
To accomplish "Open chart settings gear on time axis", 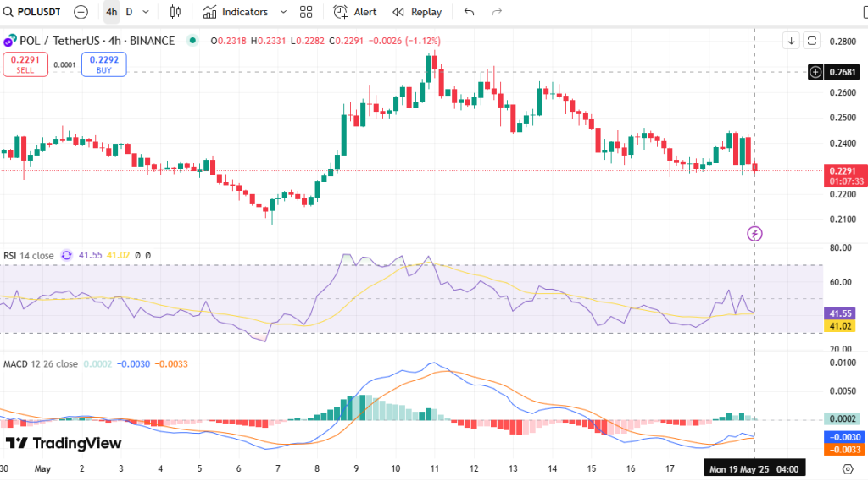I will [848, 469].
